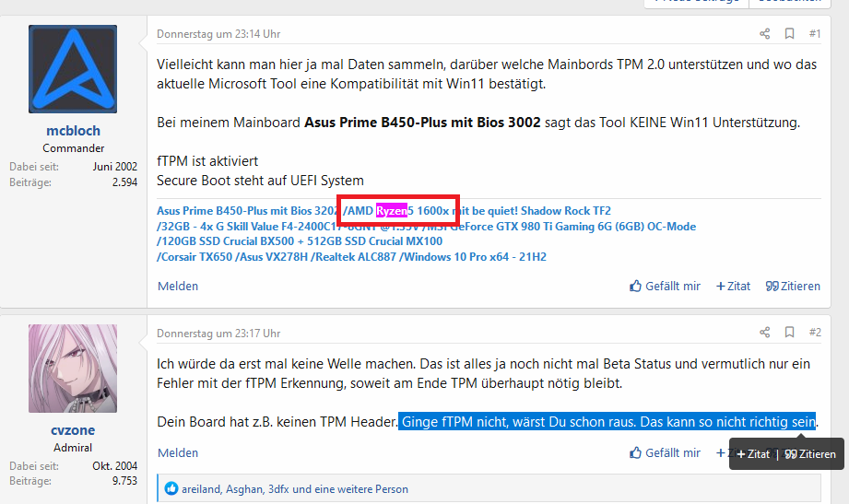849x504 pixels.
Task: Bookmark post #2
Action: point(789,332)
